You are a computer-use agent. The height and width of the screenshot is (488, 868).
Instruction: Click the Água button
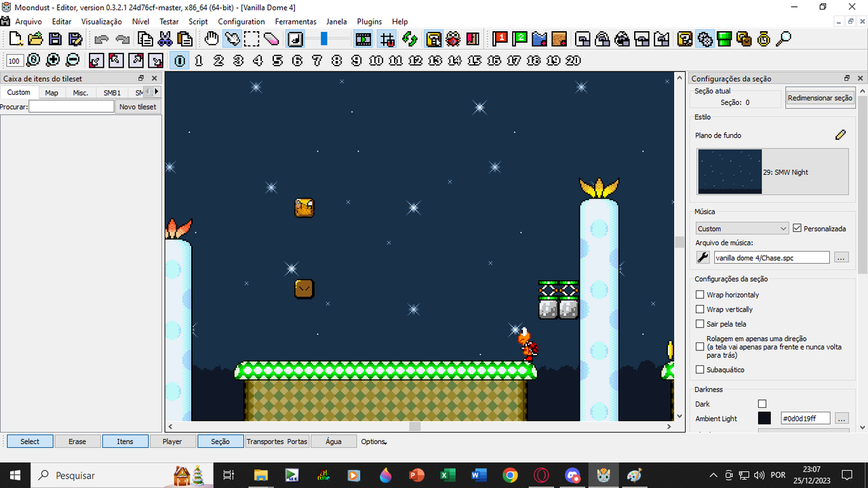click(334, 441)
